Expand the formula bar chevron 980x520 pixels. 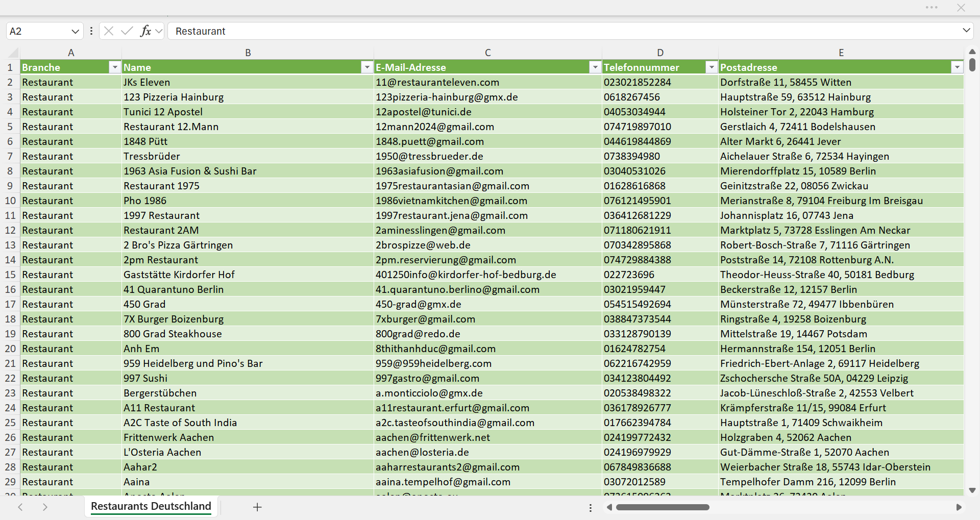pyautogui.click(x=966, y=31)
